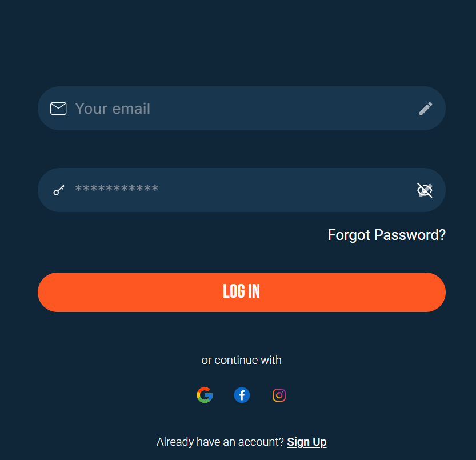This screenshot has height=460, width=476.
Task: Open Google authentication from the social icons row
Action: pos(205,394)
